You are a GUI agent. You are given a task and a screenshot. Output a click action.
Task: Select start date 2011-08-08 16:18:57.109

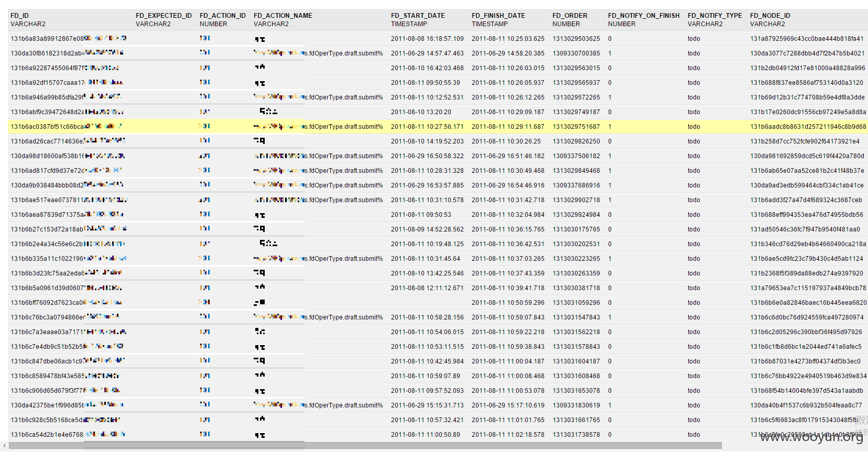click(x=427, y=39)
